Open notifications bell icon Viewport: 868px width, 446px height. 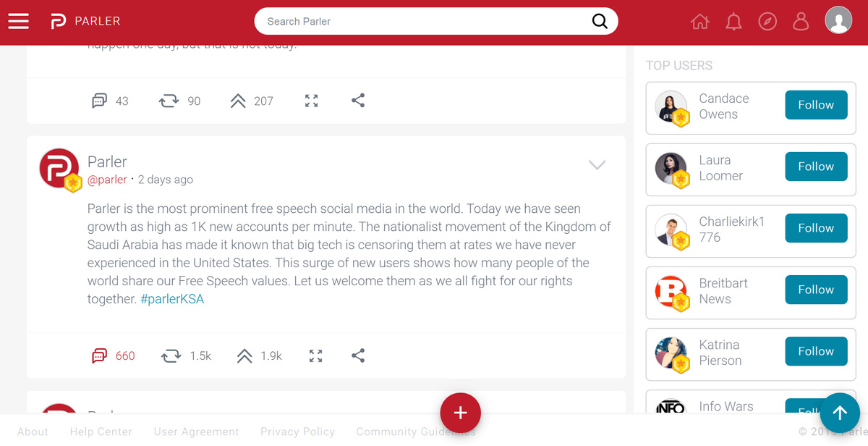coord(733,22)
